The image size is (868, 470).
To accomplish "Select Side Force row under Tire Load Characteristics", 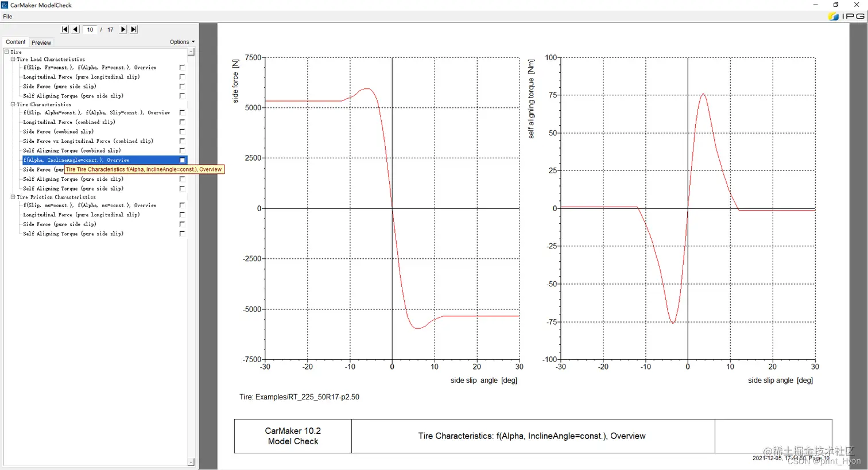I will point(60,86).
